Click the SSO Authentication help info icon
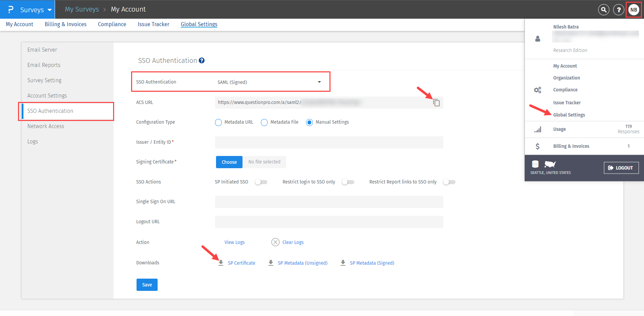This screenshot has height=316, width=644. (202, 60)
